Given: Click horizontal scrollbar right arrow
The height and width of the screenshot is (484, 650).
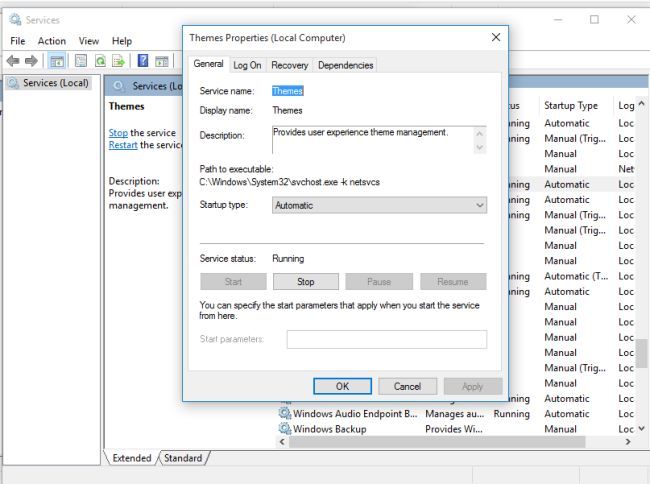Looking at the screenshot, I should [x=628, y=442].
